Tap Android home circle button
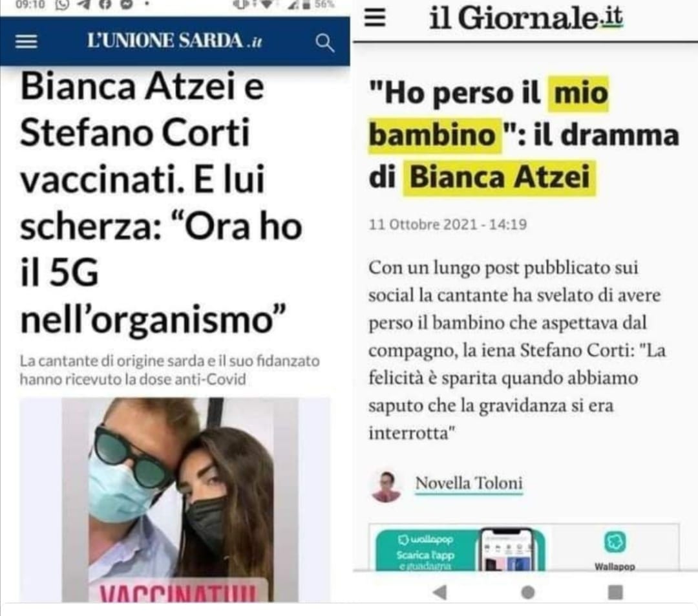 [x=527, y=593]
